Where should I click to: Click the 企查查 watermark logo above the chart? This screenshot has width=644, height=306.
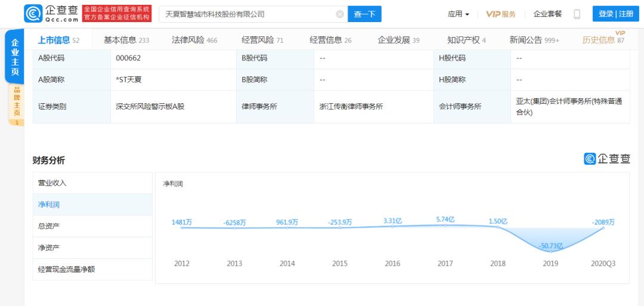tap(607, 159)
